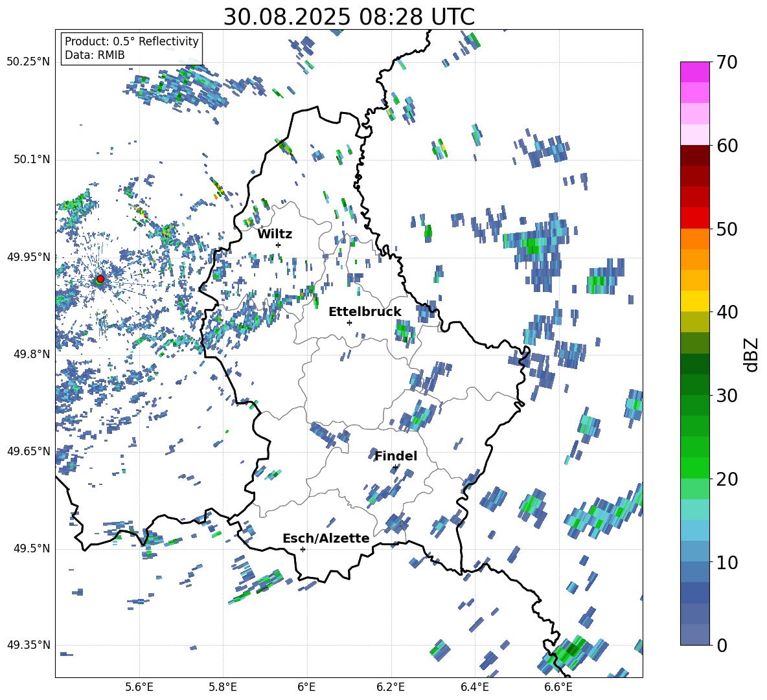Click the colorbar tick label 70

[x=726, y=63]
